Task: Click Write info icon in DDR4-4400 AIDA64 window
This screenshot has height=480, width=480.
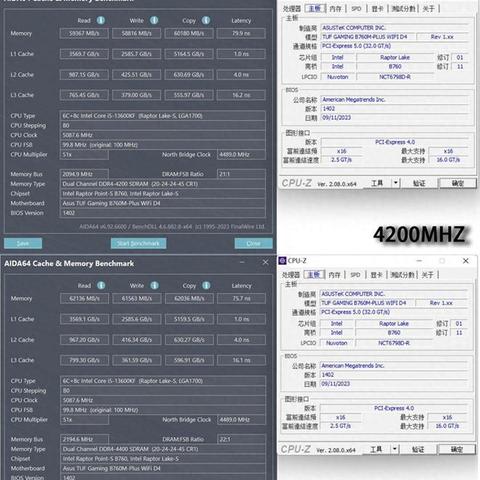Action: [154, 285]
